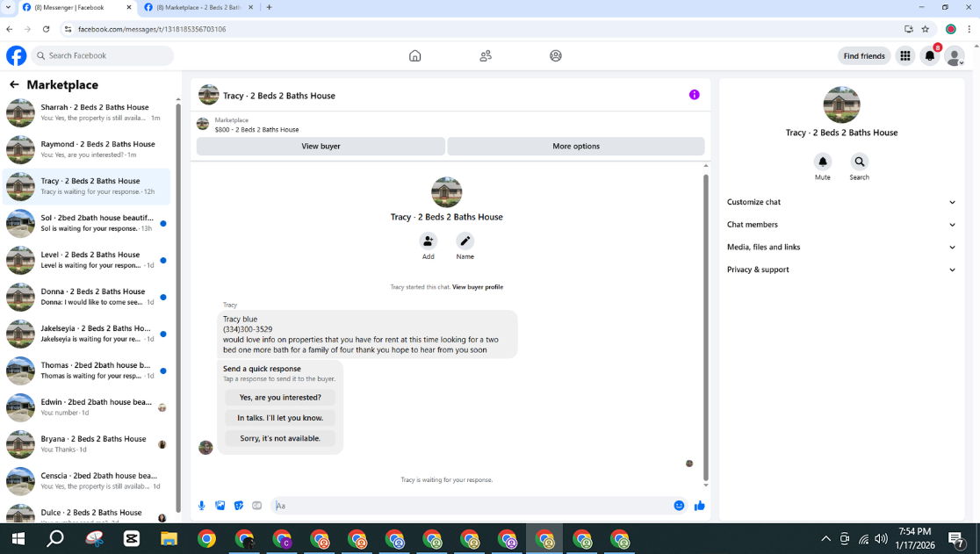Go back from Marketplace using the arrow
Viewport: 980px width, 554px height.
click(14, 84)
